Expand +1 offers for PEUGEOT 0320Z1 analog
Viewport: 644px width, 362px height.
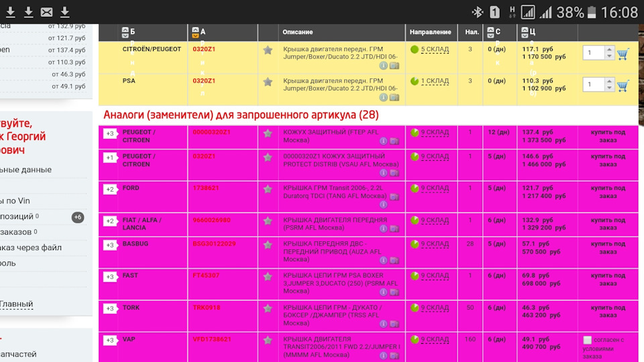pyautogui.click(x=110, y=158)
